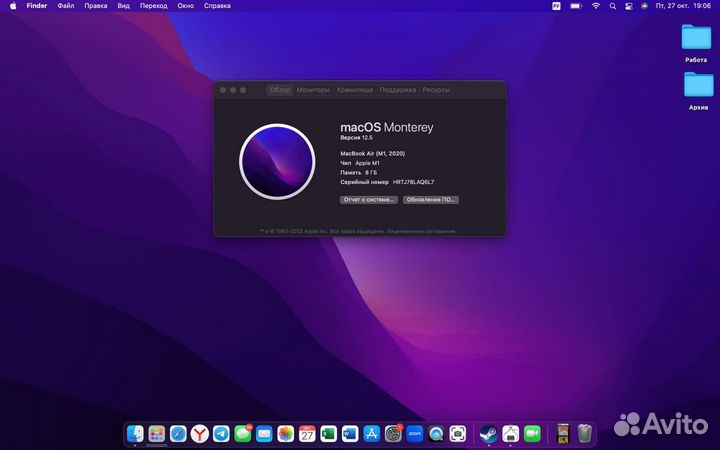Launch Zoom from the dock

[x=415, y=433]
